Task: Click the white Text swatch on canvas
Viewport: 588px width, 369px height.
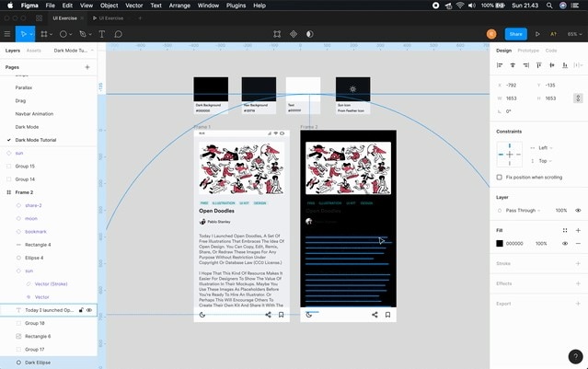Action: (303, 89)
